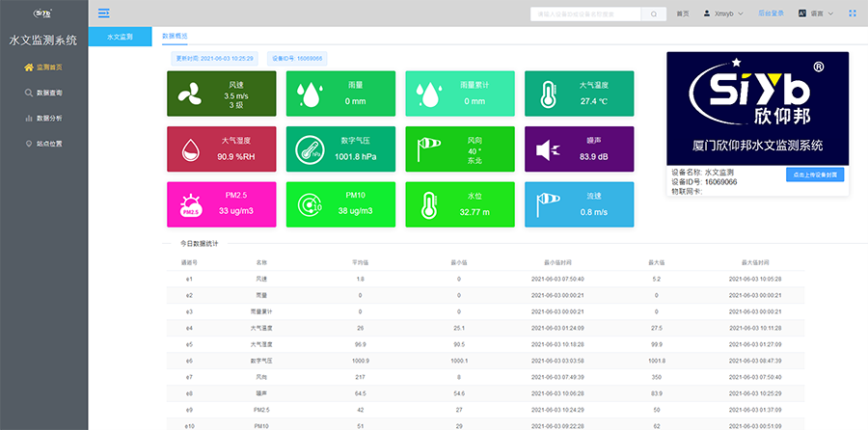Click the droplet icon on the 大气湿度 card

click(x=191, y=150)
